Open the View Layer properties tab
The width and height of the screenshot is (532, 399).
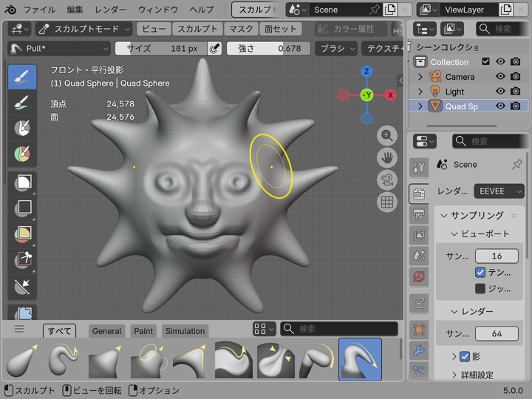click(x=419, y=235)
